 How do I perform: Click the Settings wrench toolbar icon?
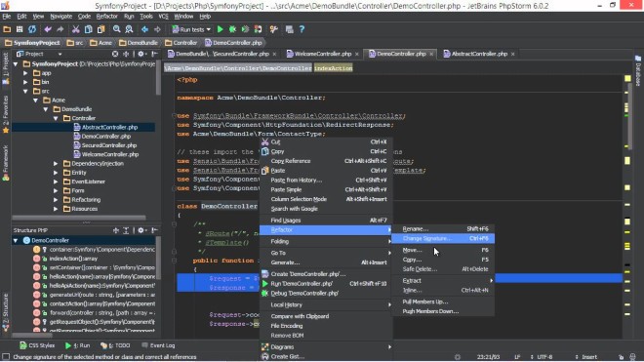(x=273, y=29)
